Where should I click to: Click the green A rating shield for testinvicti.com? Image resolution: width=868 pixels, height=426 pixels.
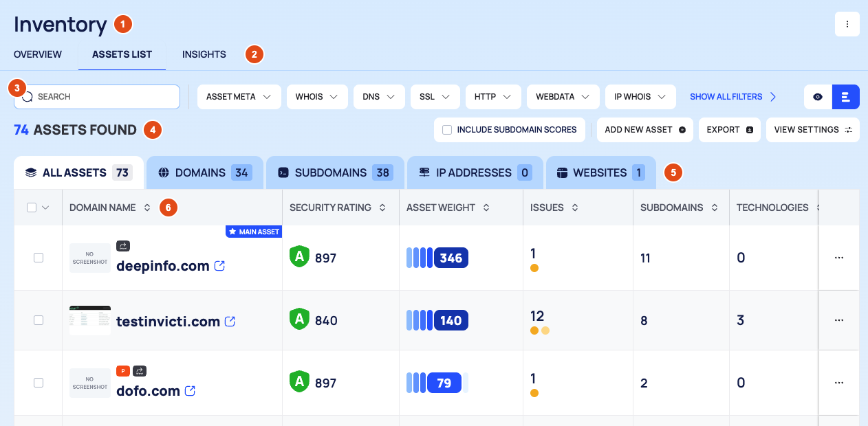299,319
